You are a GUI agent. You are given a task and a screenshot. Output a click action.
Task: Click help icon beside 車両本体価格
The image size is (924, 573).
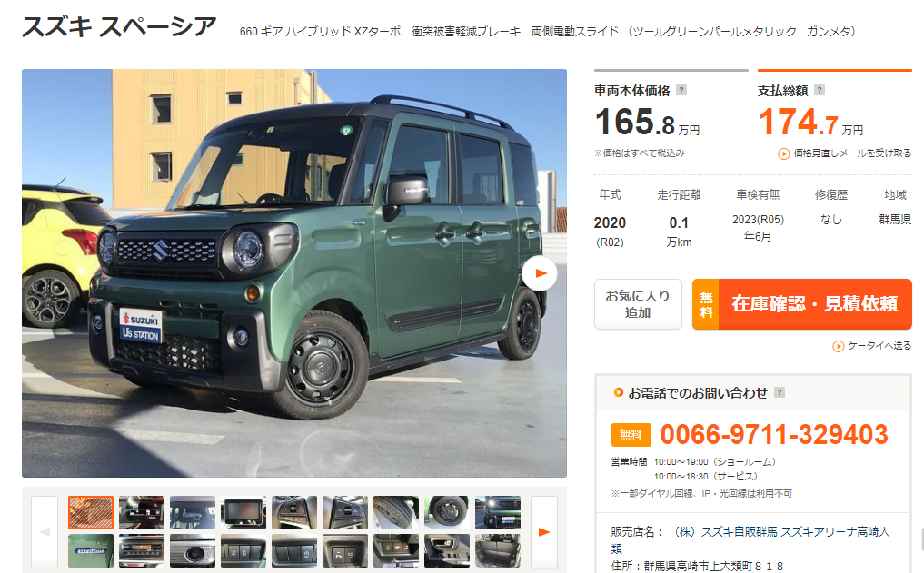pyautogui.click(x=681, y=90)
